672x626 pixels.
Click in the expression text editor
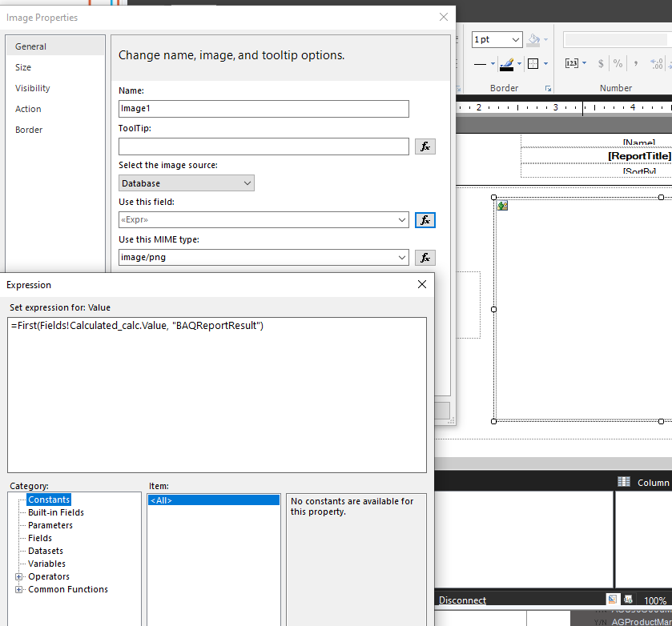pos(217,395)
